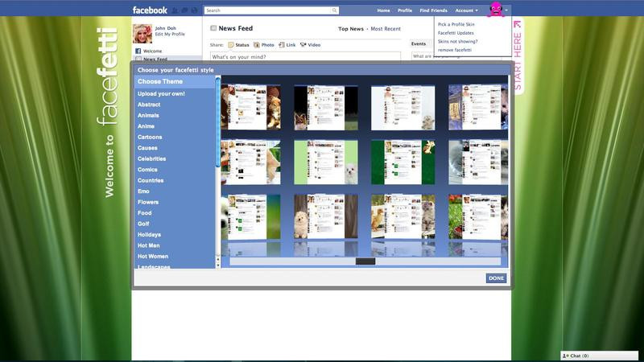This screenshot has height=362, width=644.
Task: Choose Skins not showing? option
Action: click(x=457, y=42)
